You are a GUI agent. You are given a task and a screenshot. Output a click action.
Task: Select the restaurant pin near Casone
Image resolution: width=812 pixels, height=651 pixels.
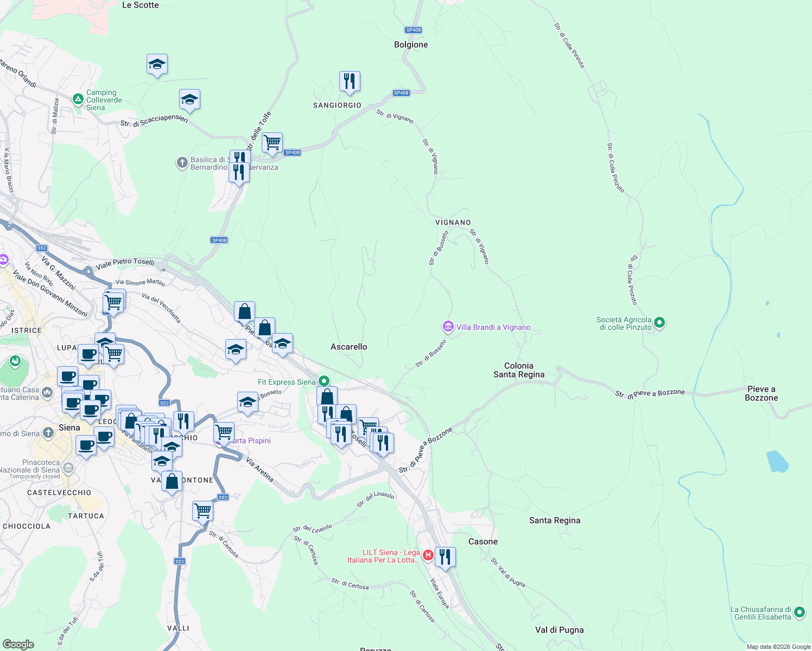[x=446, y=556]
